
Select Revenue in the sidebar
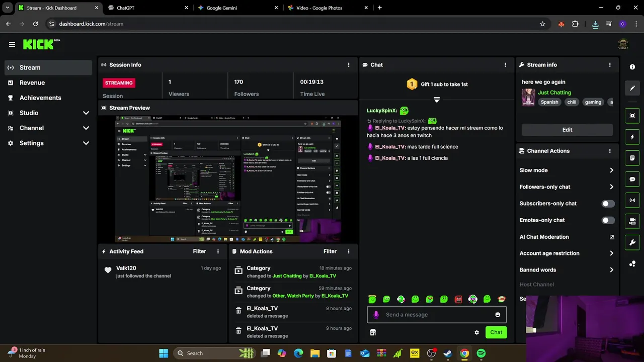pyautogui.click(x=48, y=82)
